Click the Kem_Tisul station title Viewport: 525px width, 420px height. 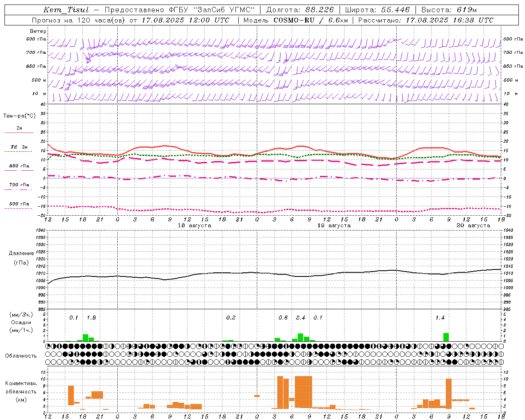click(66, 10)
